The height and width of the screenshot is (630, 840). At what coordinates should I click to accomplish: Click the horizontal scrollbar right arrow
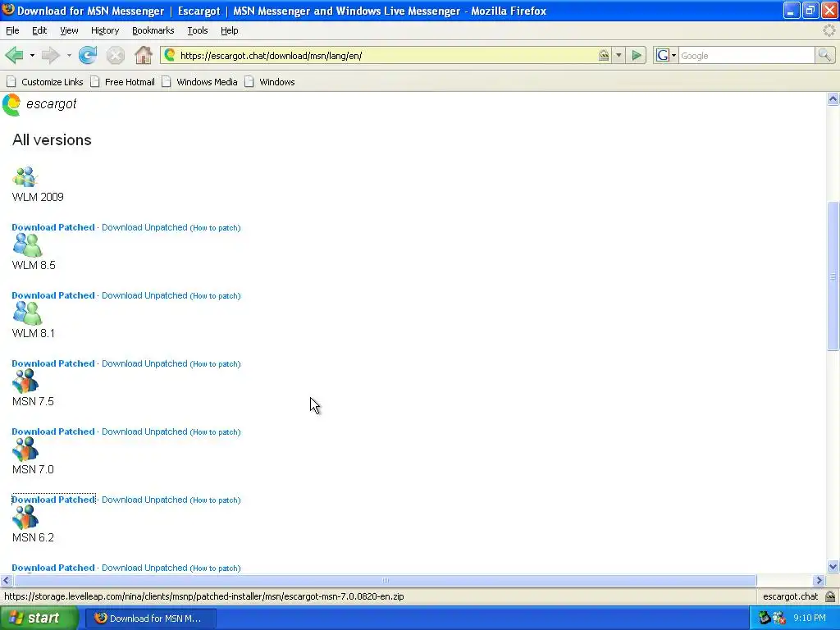819,580
